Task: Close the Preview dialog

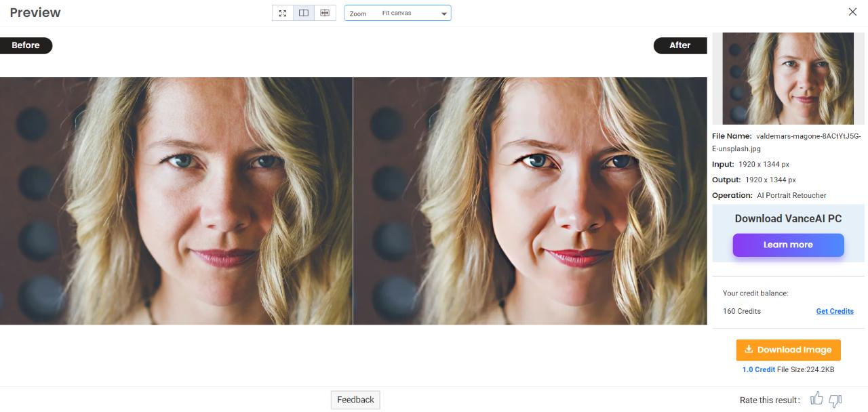Action: pyautogui.click(x=852, y=12)
